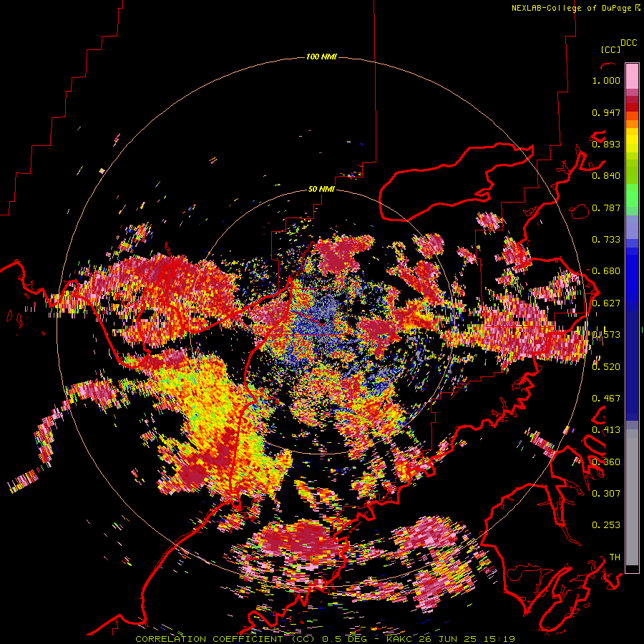This screenshot has width=644, height=644.
Task: Select the pink color band beside 1.000
Action: [x=632, y=76]
